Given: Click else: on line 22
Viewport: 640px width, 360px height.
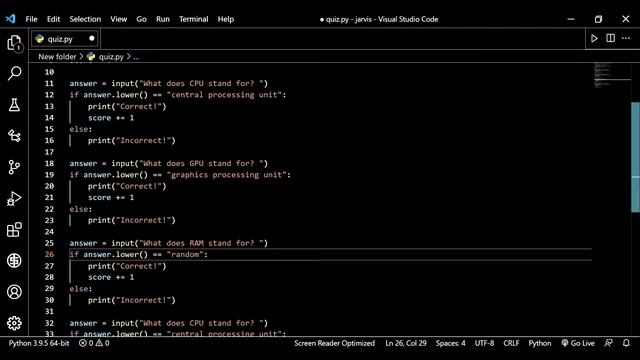Looking at the screenshot, I should pos(81,209).
